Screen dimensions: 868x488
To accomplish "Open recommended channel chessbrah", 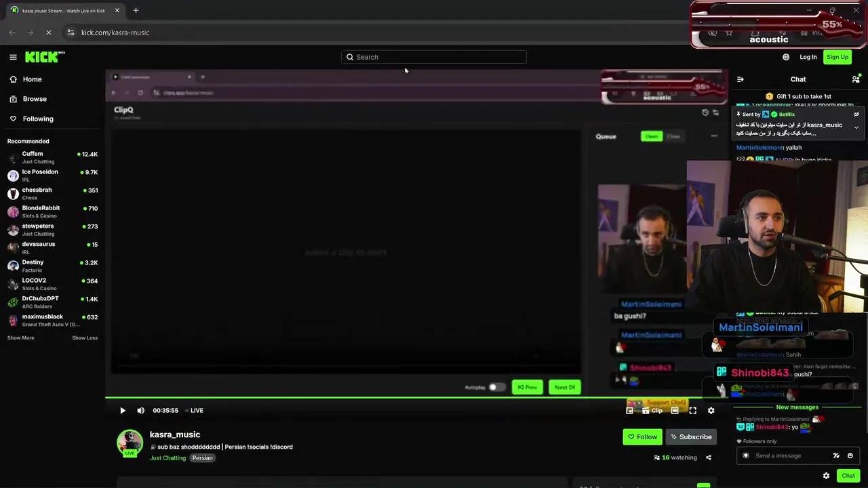I will [52, 194].
